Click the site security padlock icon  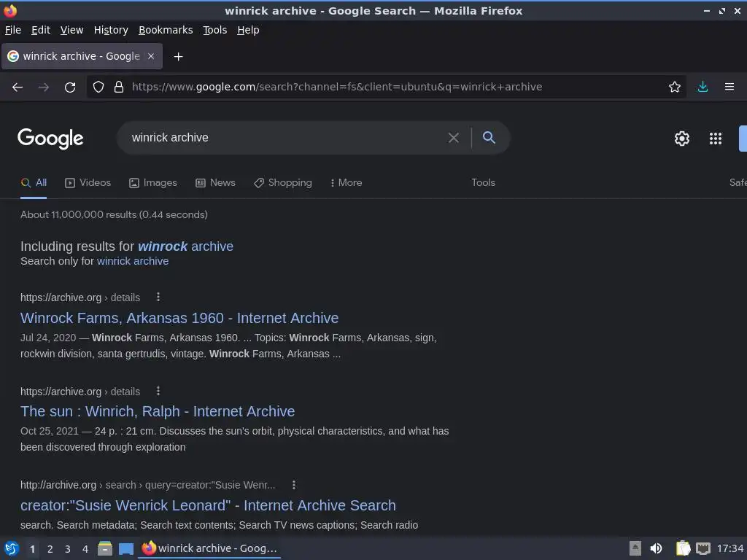point(119,87)
